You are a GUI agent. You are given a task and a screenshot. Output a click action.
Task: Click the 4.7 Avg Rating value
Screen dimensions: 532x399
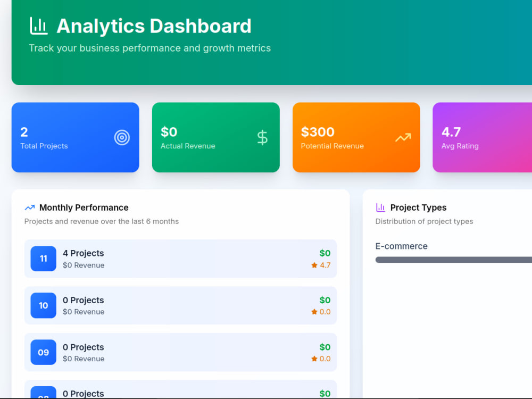click(x=451, y=132)
